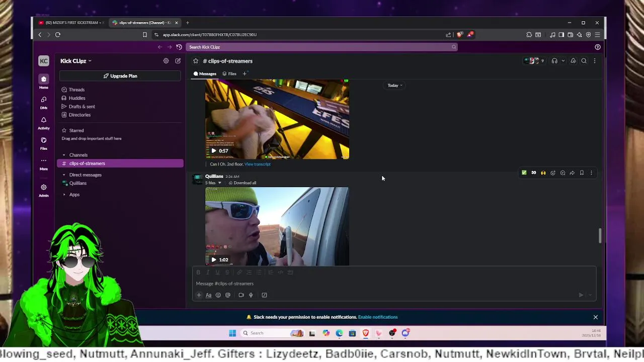Open the More menu in Slack rail

pos(44,163)
